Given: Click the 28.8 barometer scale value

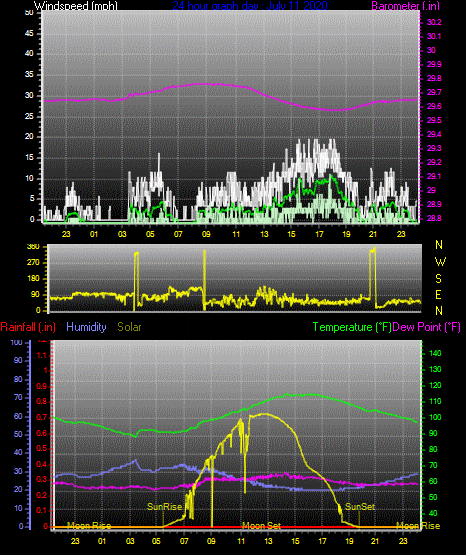Looking at the screenshot, I should click(434, 218).
